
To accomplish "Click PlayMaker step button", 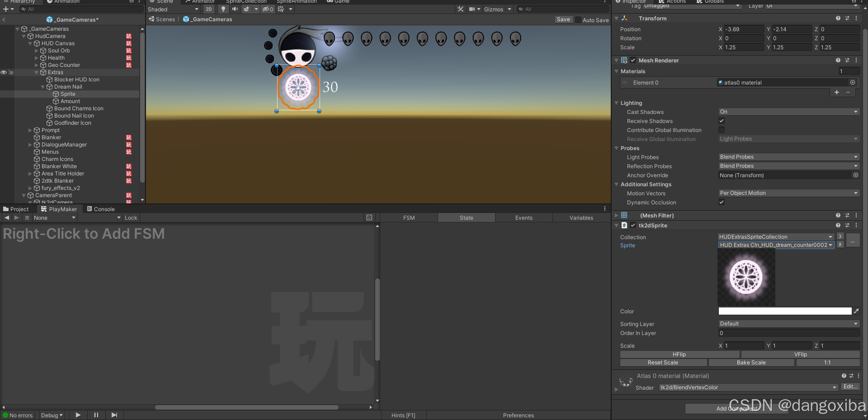I will coord(114,415).
